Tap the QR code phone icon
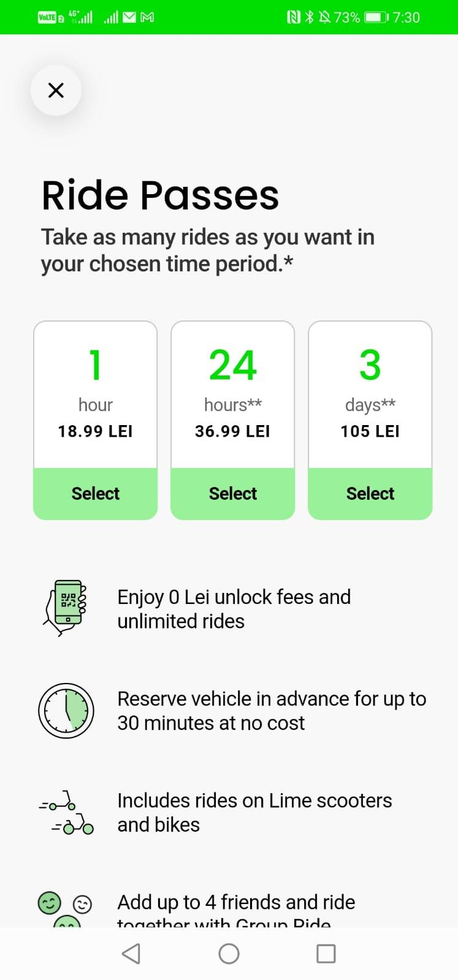458x980 pixels. tap(66, 608)
